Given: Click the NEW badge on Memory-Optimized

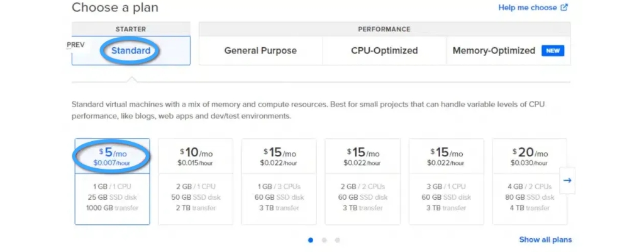Looking at the screenshot, I should pos(553,51).
